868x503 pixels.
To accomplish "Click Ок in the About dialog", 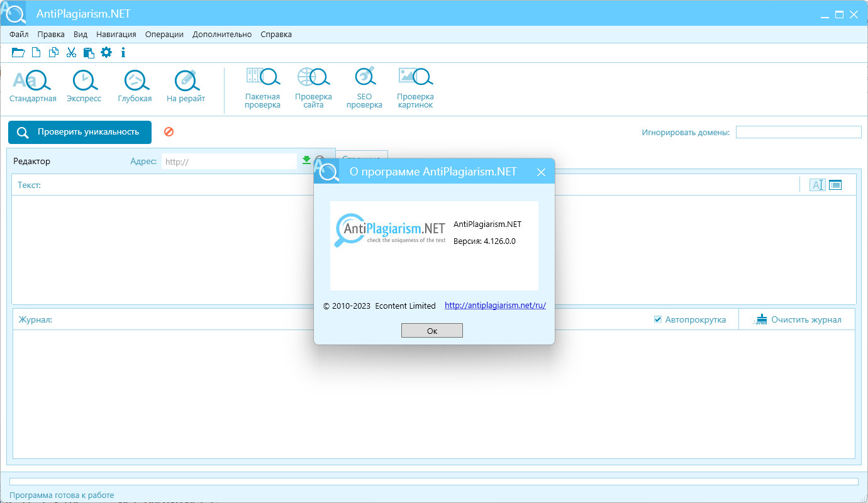I will 432,331.
